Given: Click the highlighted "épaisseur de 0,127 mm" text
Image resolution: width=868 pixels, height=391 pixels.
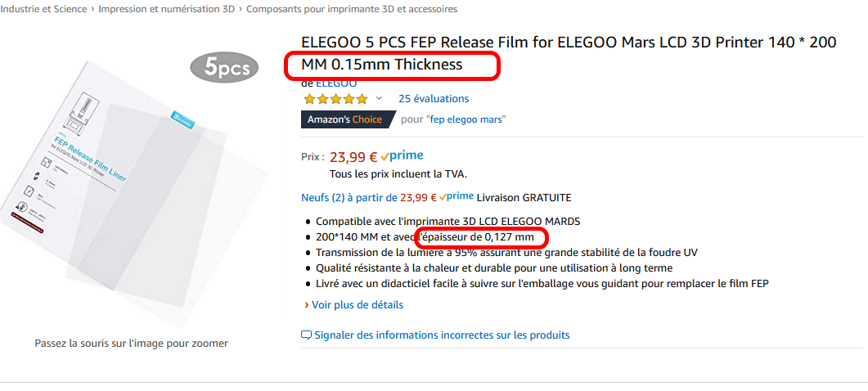Looking at the screenshot, I should coord(481,237).
